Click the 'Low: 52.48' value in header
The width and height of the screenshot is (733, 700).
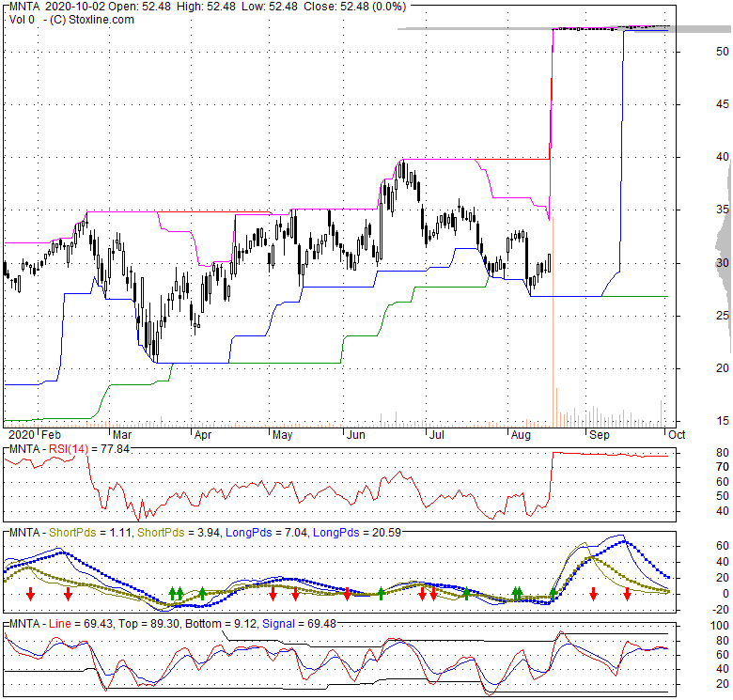[269, 7]
